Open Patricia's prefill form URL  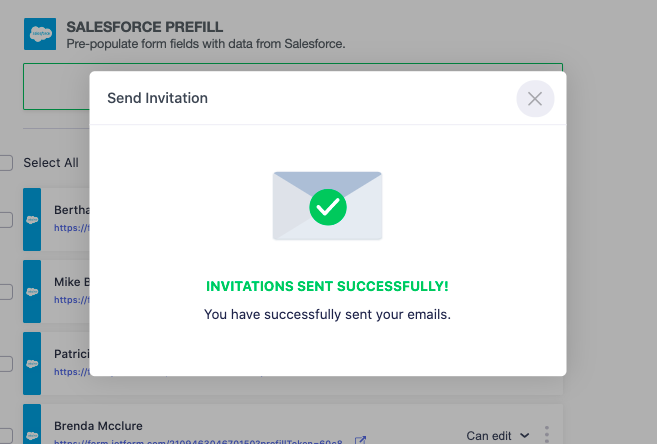point(71,371)
